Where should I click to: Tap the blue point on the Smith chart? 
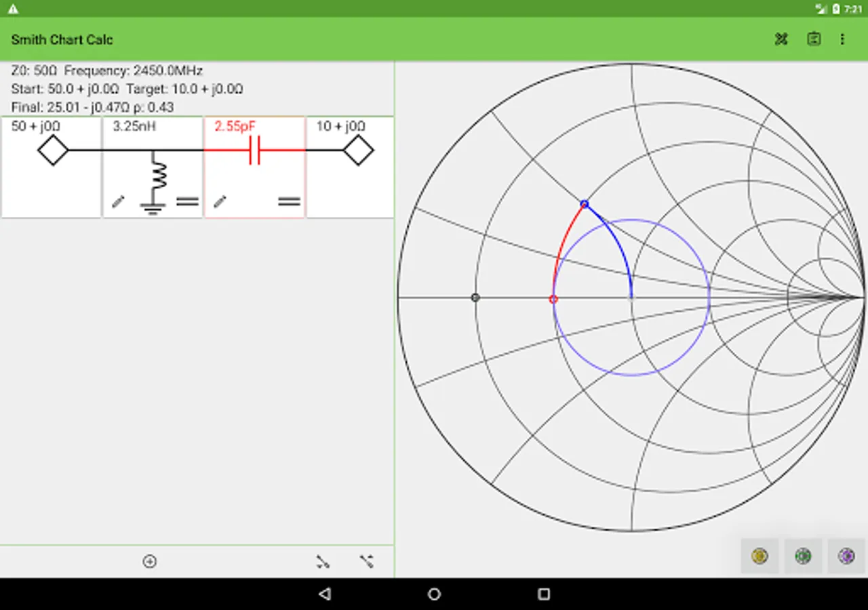tap(585, 204)
